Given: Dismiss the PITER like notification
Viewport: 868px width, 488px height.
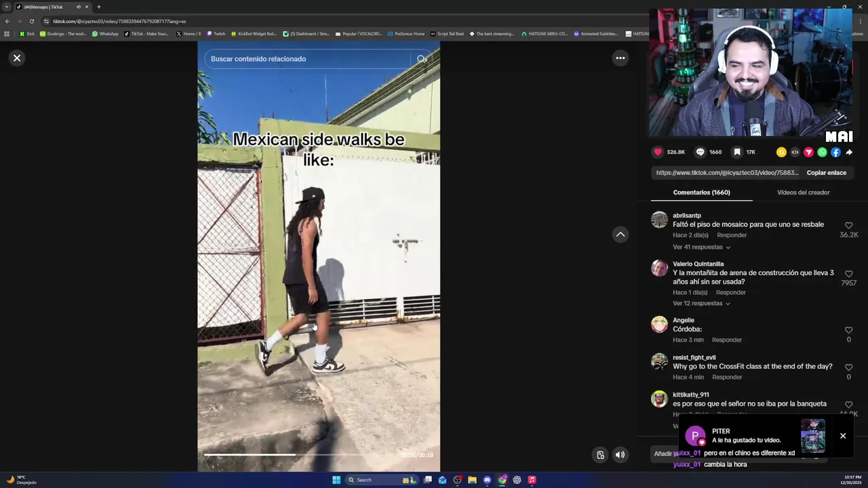Looking at the screenshot, I should pos(843,436).
